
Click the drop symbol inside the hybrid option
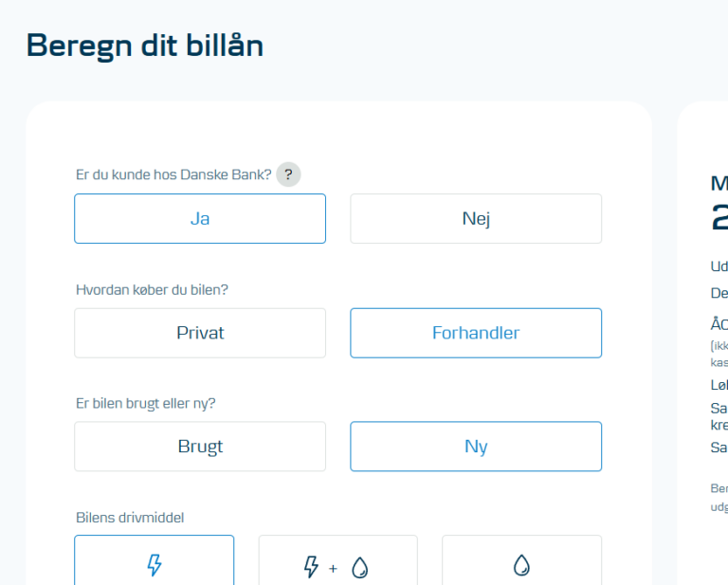pos(360,567)
